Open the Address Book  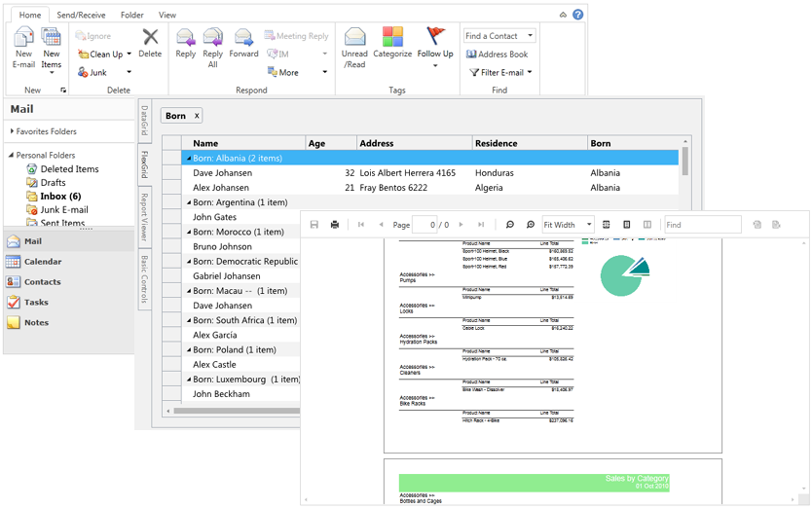(497, 54)
